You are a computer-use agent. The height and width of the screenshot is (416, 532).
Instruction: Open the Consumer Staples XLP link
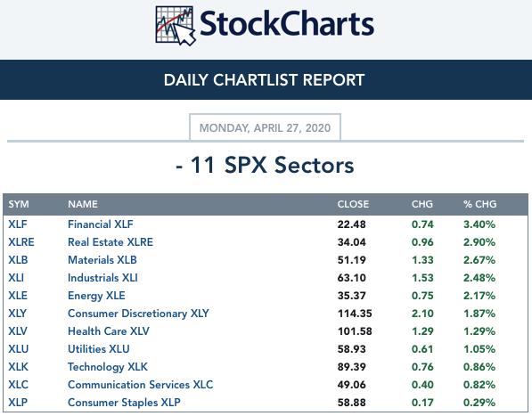click(124, 403)
